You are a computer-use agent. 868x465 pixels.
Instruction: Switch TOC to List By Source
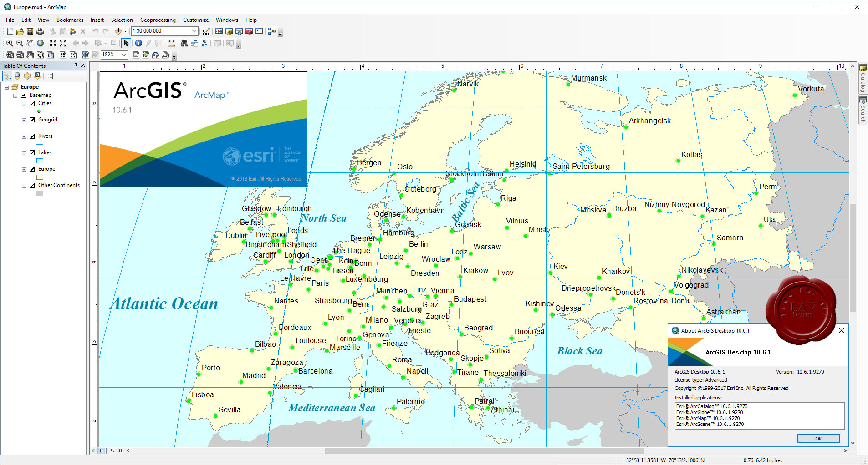[x=17, y=76]
